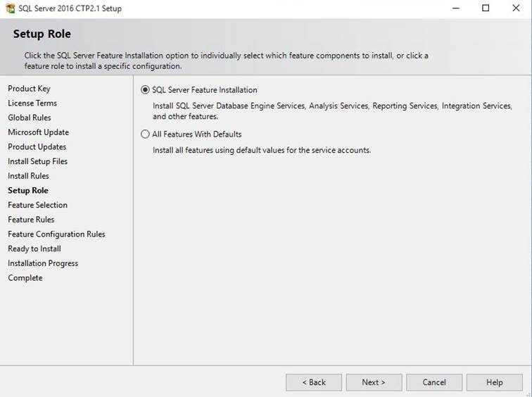Open Install Setup Files step
Viewport: 532px width, 397px height.
click(x=38, y=161)
